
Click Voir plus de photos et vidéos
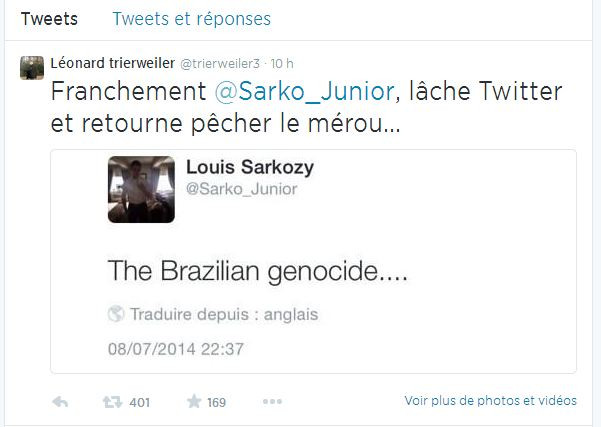(491, 401)
